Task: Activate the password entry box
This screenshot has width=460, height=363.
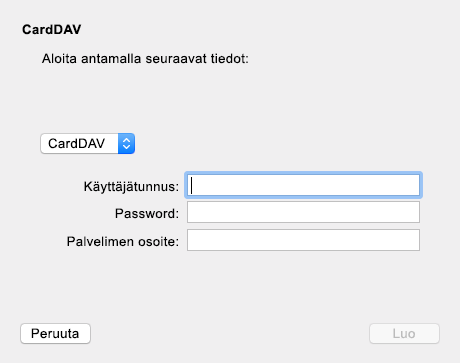Action: [x=303, y=212]
